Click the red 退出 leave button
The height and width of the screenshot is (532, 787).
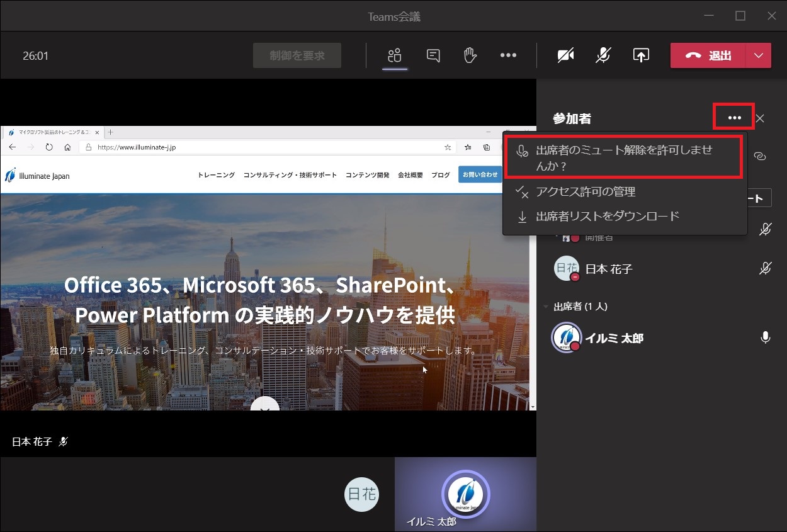[708, 55]
